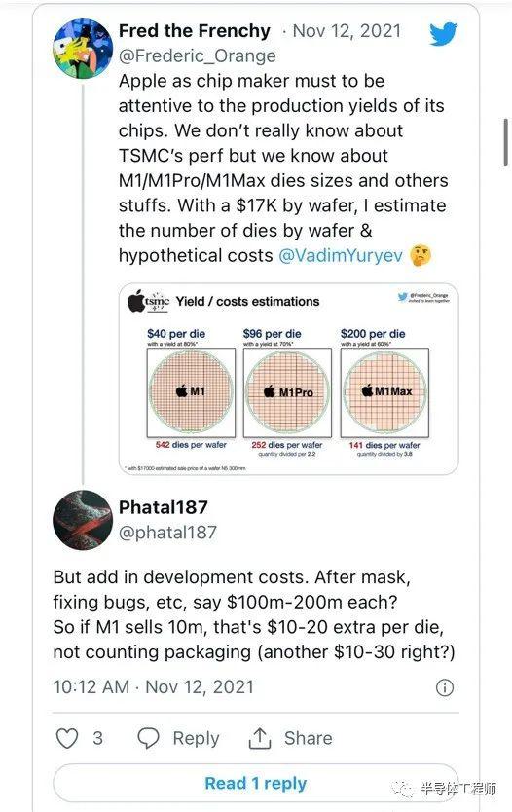Click the Twitter bird logo
The image size is (512, 812).
tap(443, 34)
